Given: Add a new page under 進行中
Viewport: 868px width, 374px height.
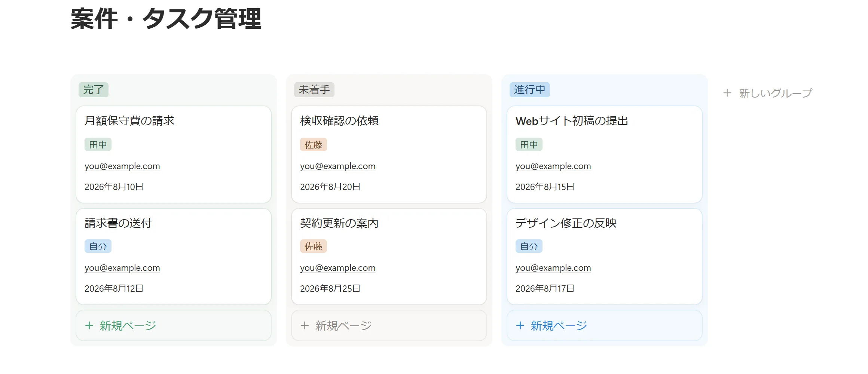Looking at the screenshot, I should click(605, 325).
